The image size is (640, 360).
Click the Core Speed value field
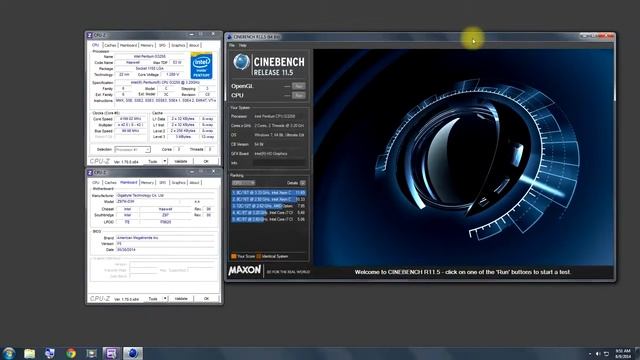(x=130, y=119)
